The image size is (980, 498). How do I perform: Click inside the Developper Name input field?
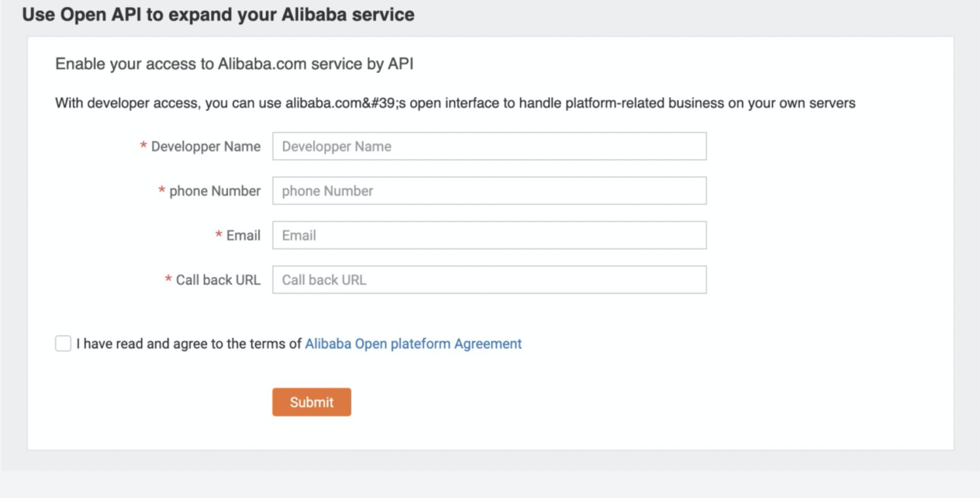click(489, 146)
